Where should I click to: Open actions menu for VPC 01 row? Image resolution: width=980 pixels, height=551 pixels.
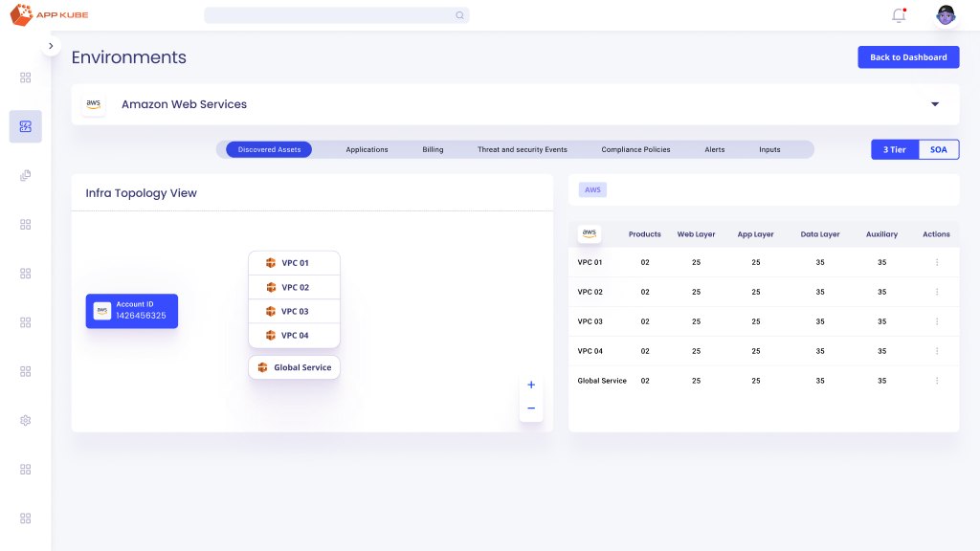click(937, 262)
